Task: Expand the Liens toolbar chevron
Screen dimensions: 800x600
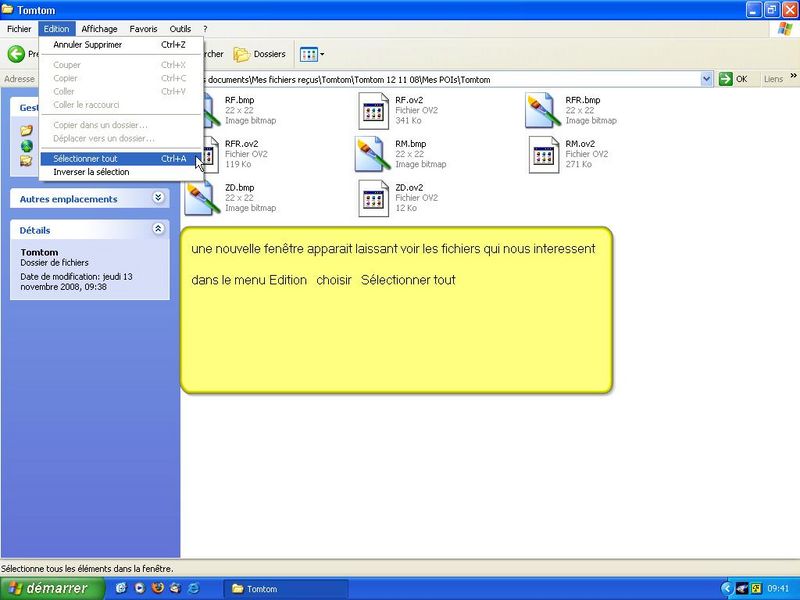Action: click(793, 76)
